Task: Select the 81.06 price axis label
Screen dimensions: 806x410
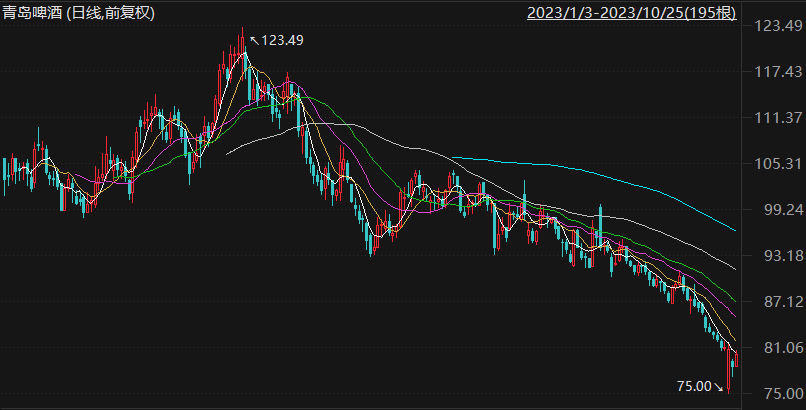Action: (x=783, y=348)
